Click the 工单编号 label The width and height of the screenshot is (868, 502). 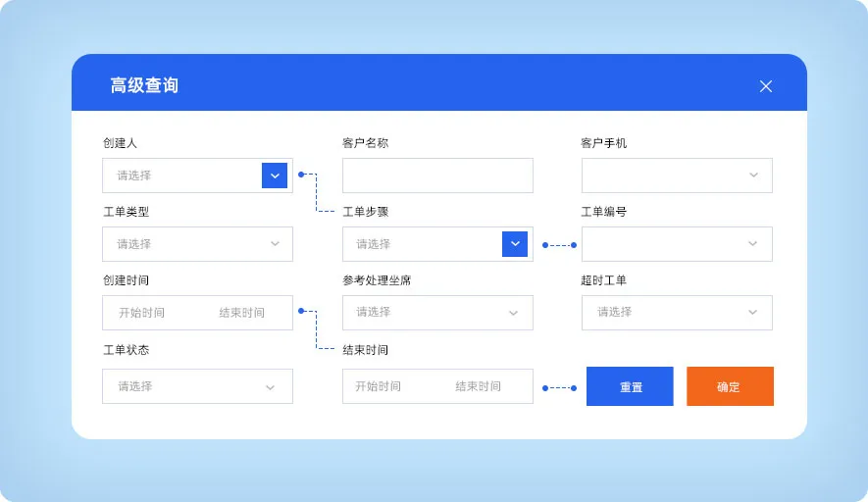[x=604, y=212]
